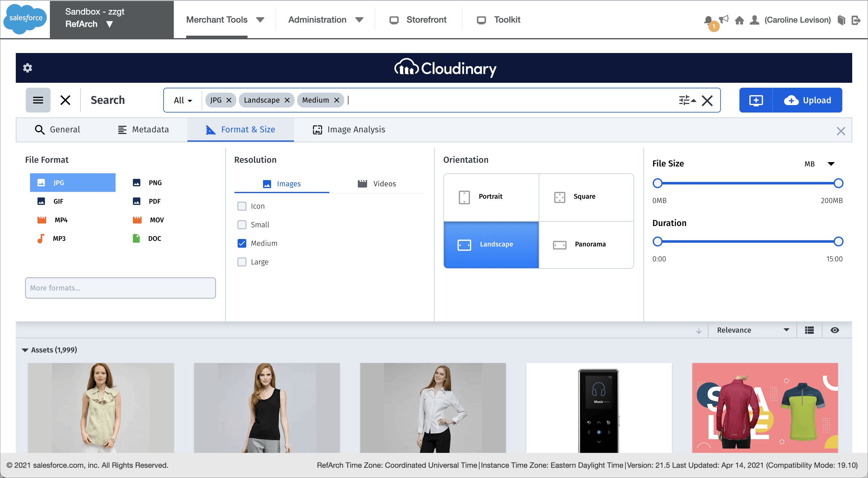Viewport: 868px width, 478px height.
Task: Click the Duration slider handle
Action: pos(658,241)
